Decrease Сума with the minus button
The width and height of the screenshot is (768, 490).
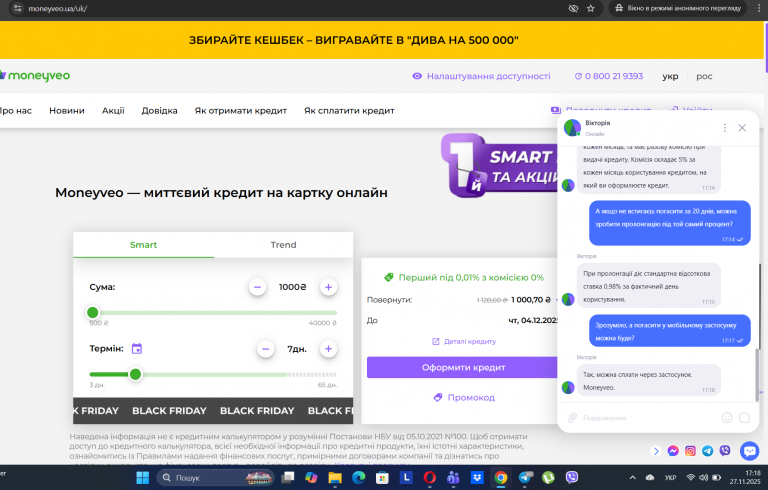coord(257,287)
